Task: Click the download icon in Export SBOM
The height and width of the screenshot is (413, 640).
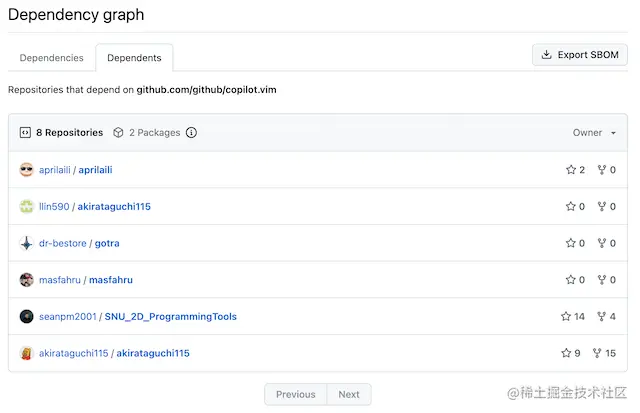Action: (x=547, y=55)
